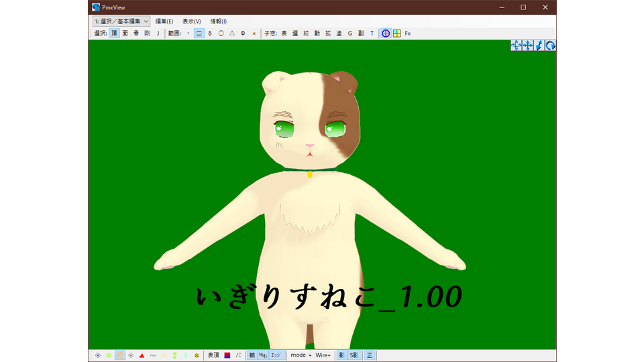The image size is (644, 362).
Task: Toggle 骨 bone selection
Action: [136, 34]
